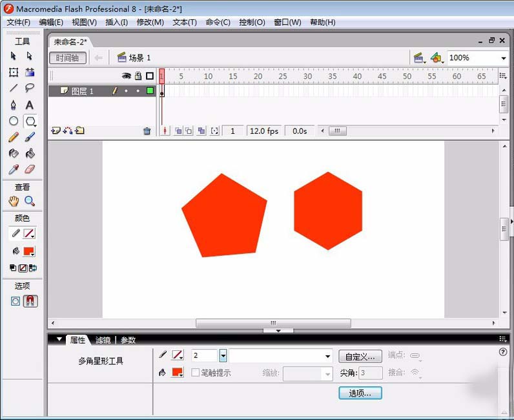
Task: Click the 自定义... button
Action: pyautogui.click(x=360, y=356)
